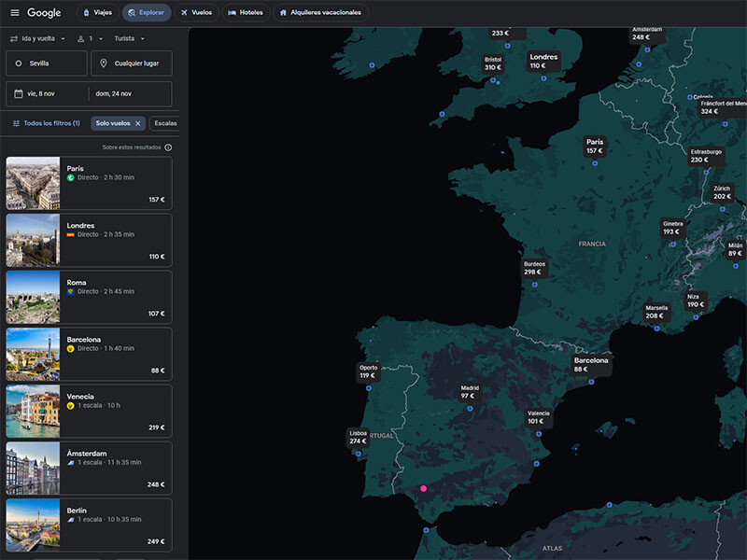Click the 157 € price in París card
The image size is (747, 560).
pos(157,200)
